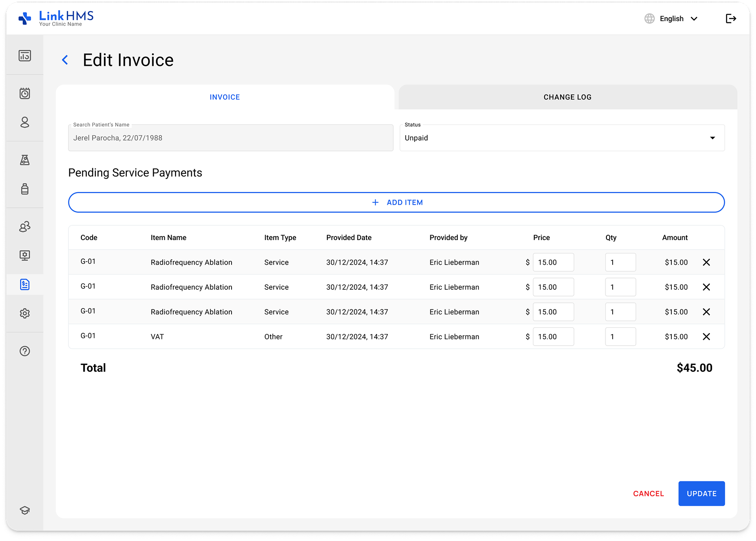Open the staff users sidebar icon
The image size is (756, 541).
coord(25,227)
